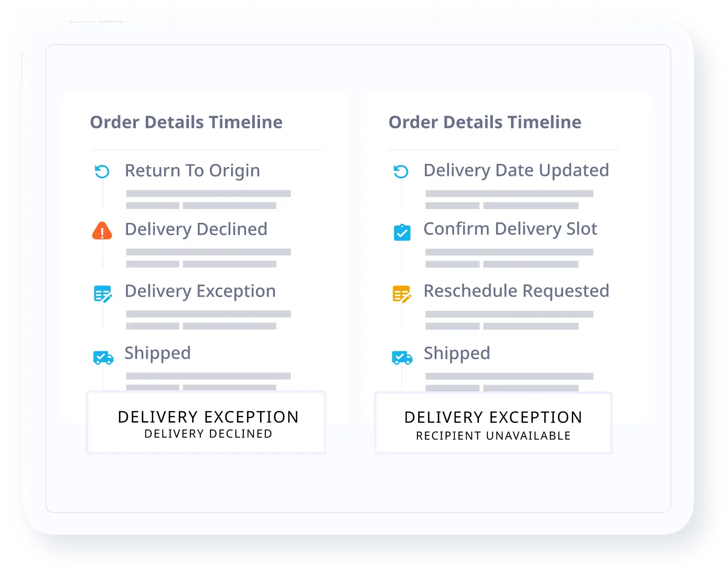Click the Confirm Delivery Slot clipboard icon
This screenshot has width=728, height=571.
[x=402, y=232]
